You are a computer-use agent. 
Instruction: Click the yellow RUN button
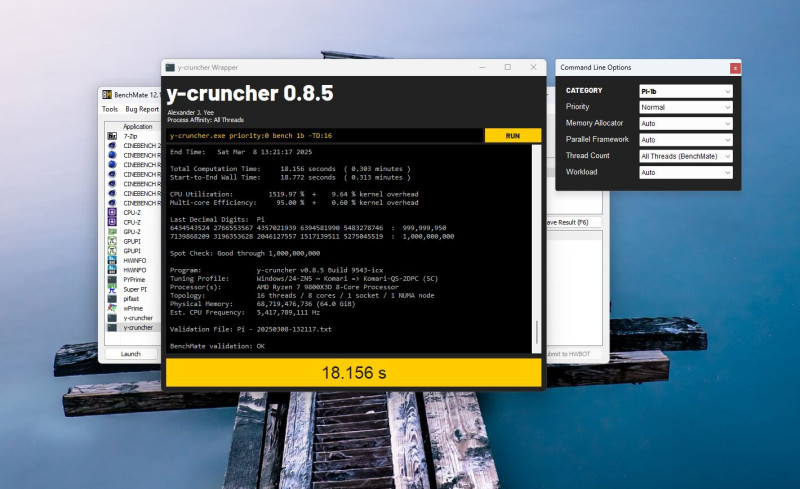click(x=513, y=136)
